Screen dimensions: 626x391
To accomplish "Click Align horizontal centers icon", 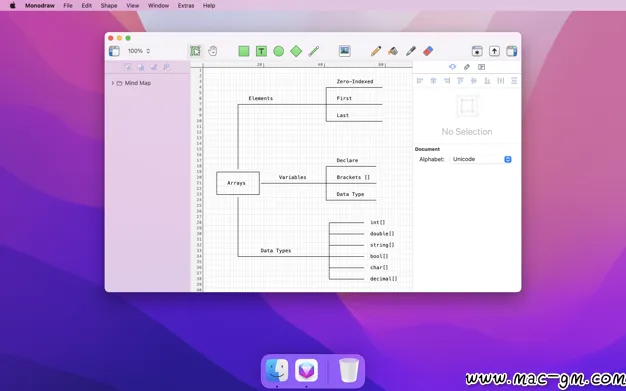I will tap(433, 81).
